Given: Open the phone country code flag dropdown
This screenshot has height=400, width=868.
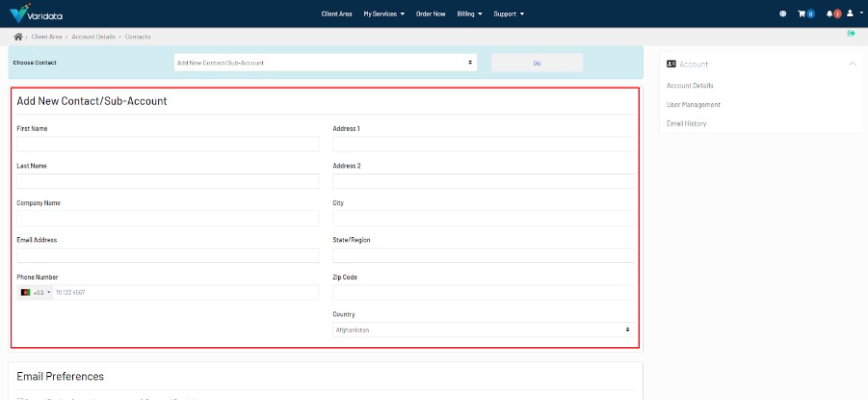Looking at the screenshot, I should tap(35, 292).
